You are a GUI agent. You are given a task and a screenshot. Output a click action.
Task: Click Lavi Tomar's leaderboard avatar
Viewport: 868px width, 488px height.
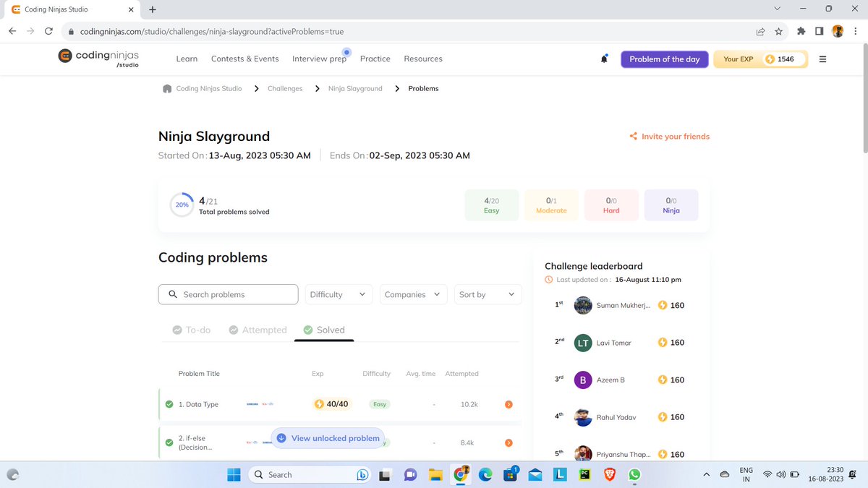(583, 343)
